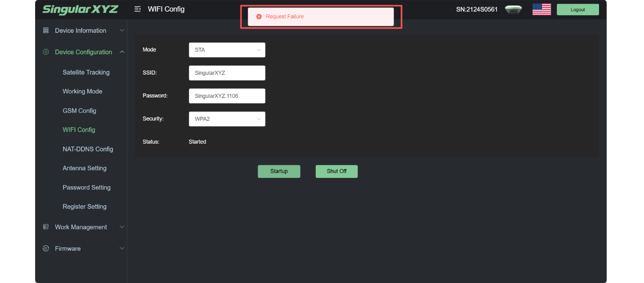
Task: Open the Security dropdown showing WPA2
Action: 227,119
